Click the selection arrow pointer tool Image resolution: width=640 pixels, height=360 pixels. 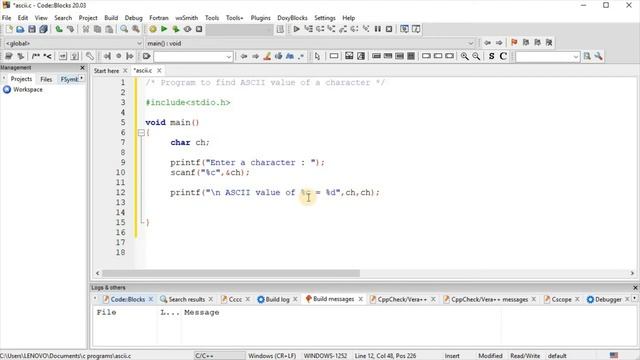[x=317, y=56]
